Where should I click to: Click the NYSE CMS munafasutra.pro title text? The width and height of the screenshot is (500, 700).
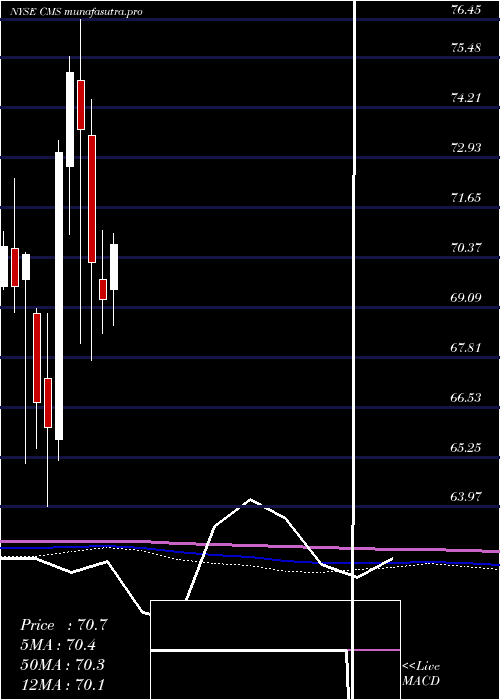[x=76, y=12]
